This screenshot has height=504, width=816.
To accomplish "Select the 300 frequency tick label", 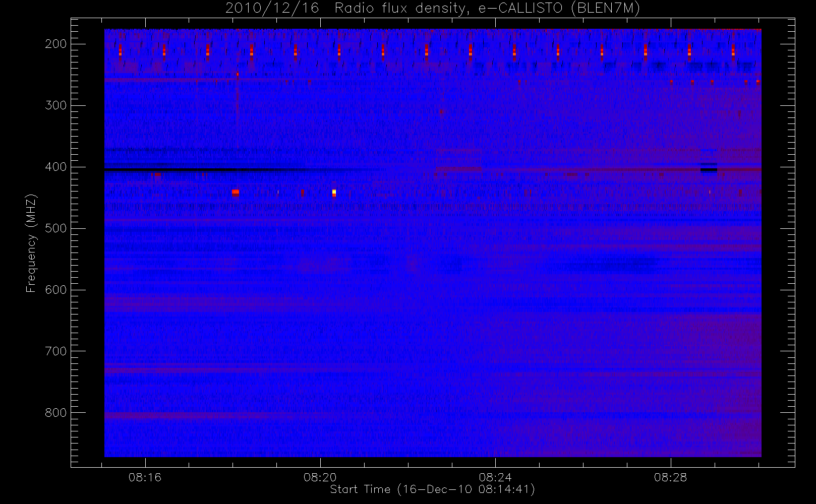I will click(x=55, y=105).
